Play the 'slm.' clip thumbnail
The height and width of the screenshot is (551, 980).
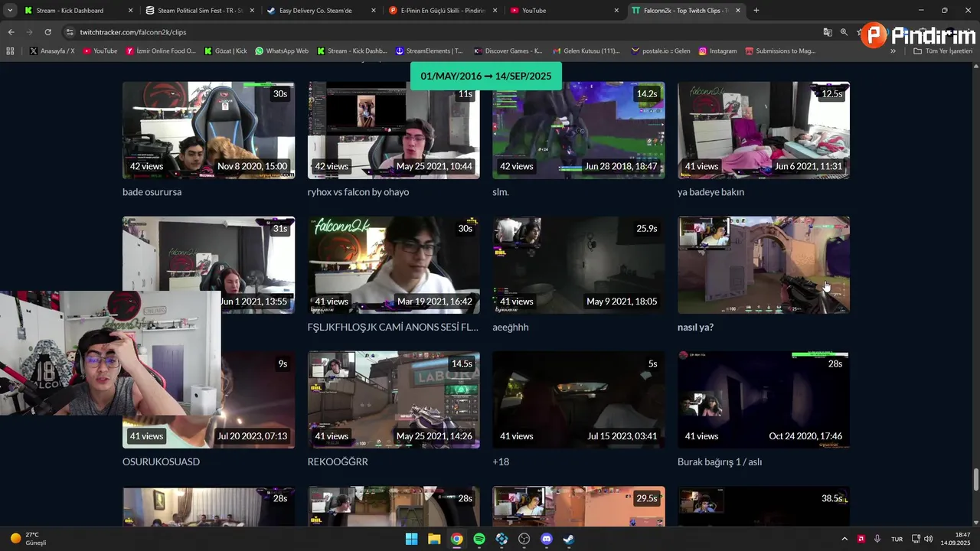(x=579, y=130)
